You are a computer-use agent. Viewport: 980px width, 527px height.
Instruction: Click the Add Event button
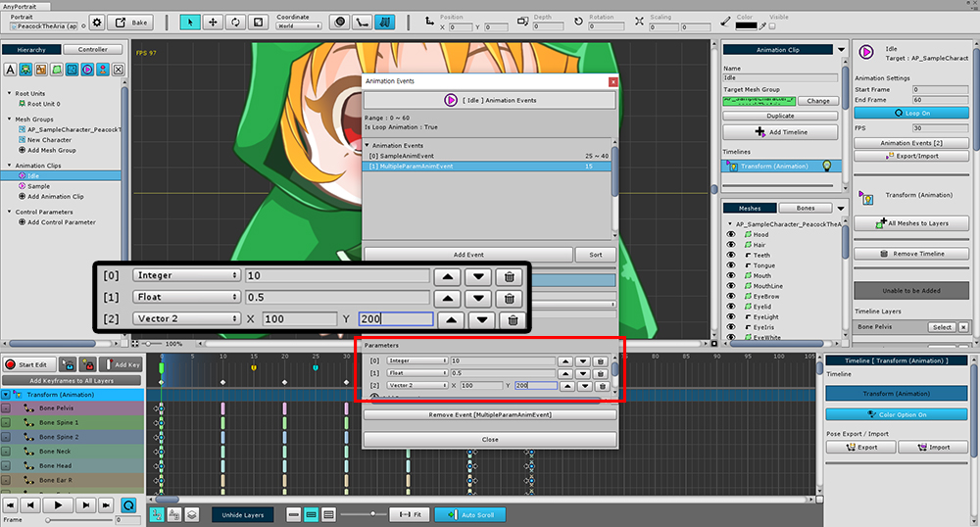tap(468, 255)
